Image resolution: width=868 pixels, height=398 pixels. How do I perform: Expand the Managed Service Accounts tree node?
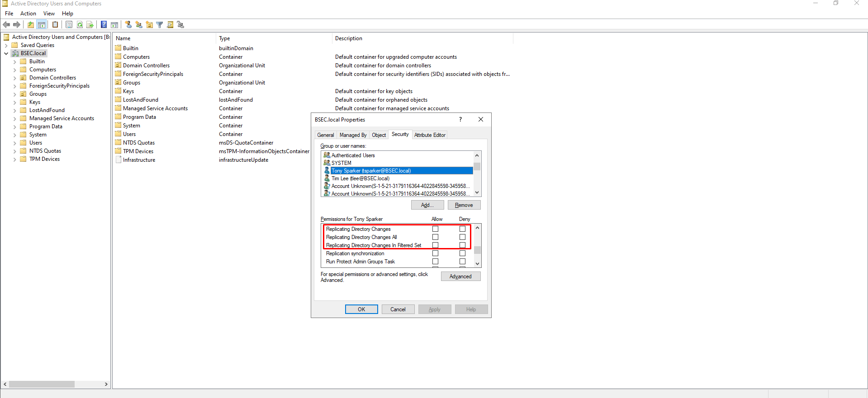click(x=14, y=118)
